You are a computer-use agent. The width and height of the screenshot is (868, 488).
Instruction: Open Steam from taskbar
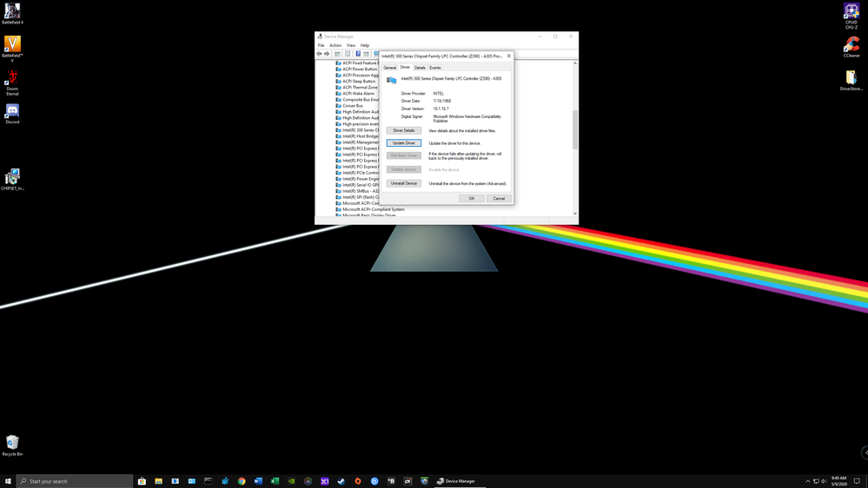pos(341,481)
